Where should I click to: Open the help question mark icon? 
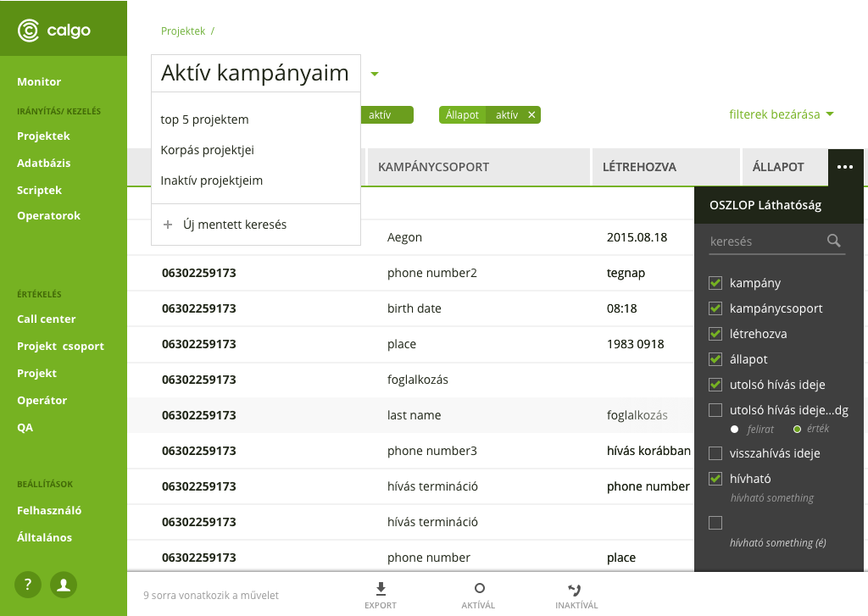[28, 584]
